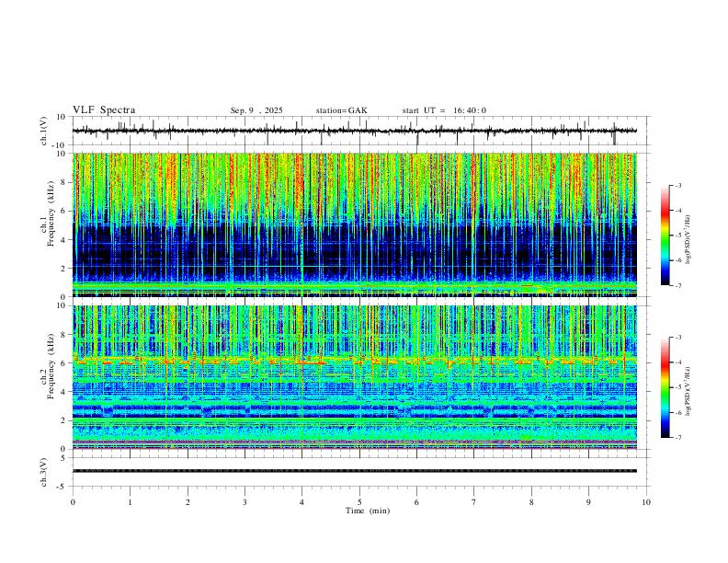Click the ch.2 color bar log(PSD) label
Viewport: 728px width, 563px height.
[688, 392]
